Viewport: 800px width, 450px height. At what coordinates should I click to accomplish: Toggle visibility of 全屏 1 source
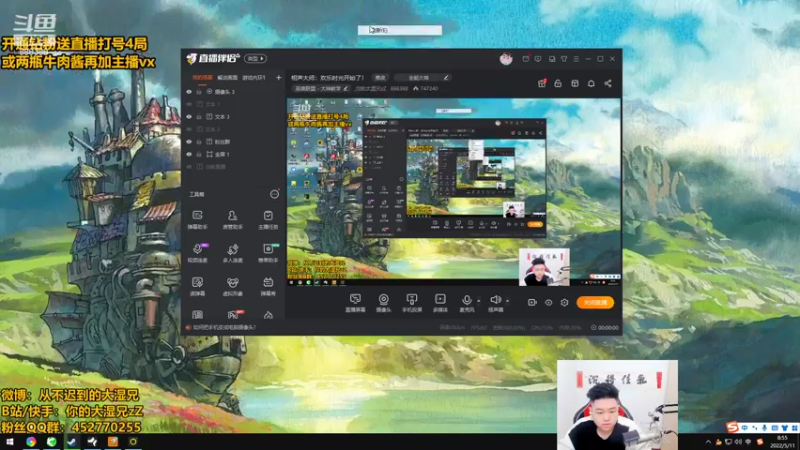pyautogui.click(x=189, y=154)
